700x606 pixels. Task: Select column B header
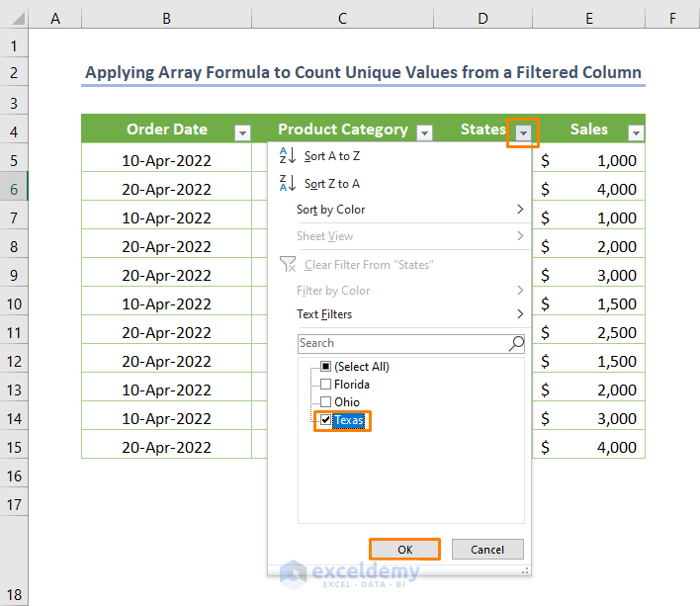coord(166,19)
